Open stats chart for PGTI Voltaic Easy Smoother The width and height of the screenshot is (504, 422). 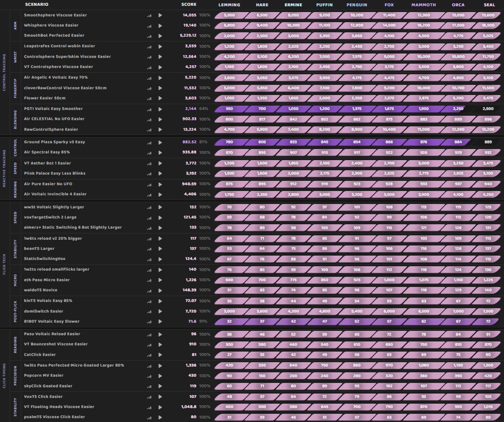click(149, 109)
